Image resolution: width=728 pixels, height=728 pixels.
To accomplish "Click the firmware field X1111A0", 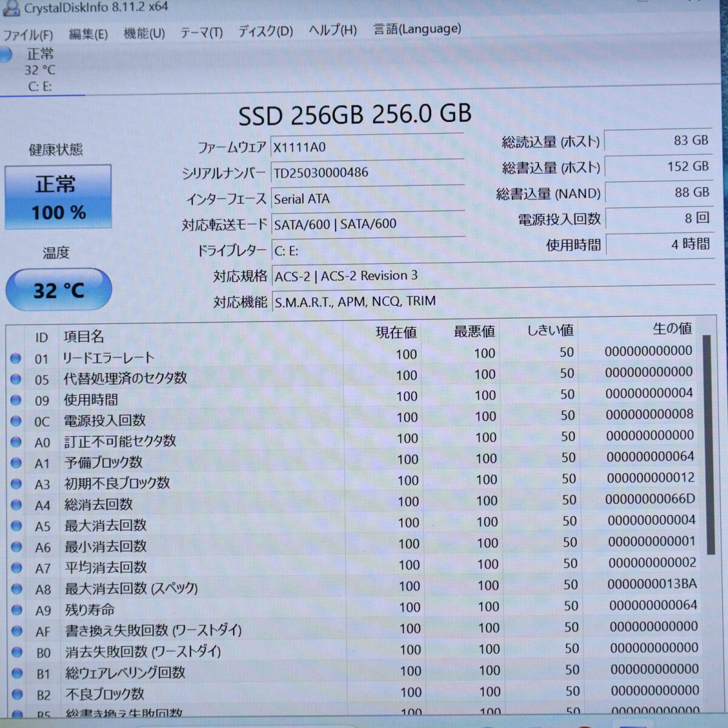I will tap(367, 147).
